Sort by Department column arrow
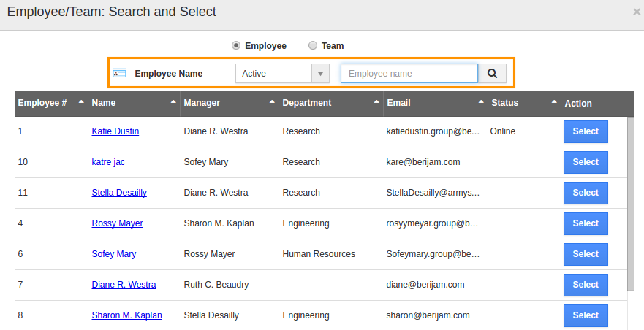Image resolution: width=644 pixels, height=330 pixels. pos(376,101)
